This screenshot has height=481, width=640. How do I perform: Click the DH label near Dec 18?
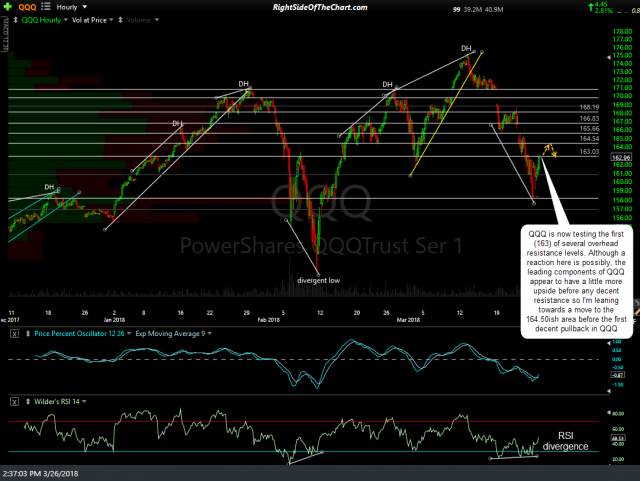pyautogui.click(x=49, y=187)
